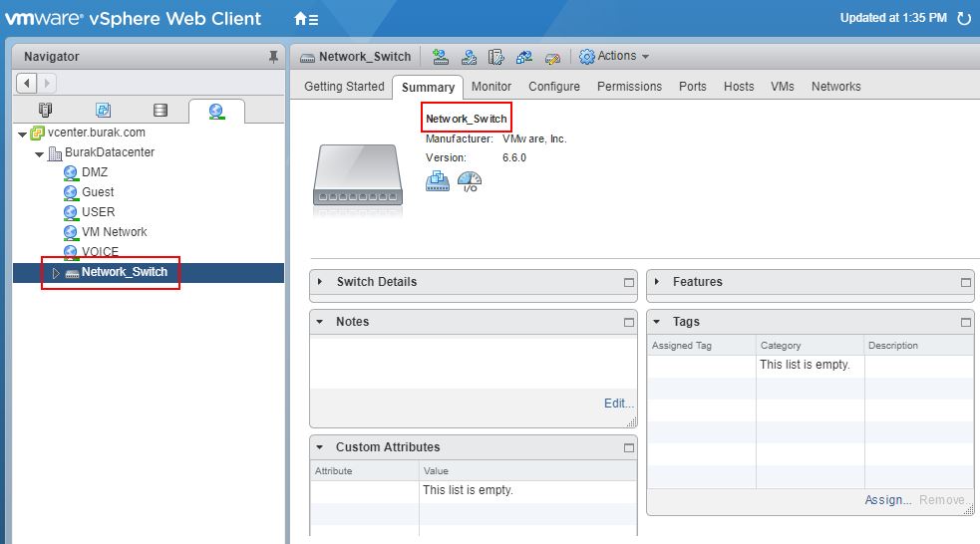Switch to the Configure tab

(x=554, y=87)
